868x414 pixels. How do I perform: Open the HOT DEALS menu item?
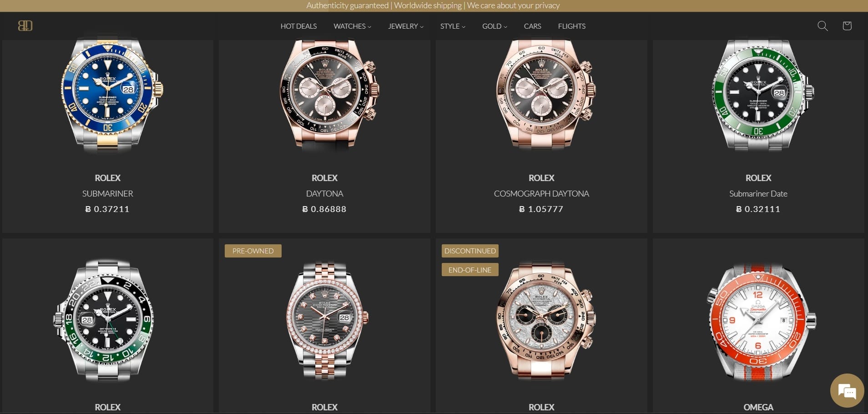[298, 26]
